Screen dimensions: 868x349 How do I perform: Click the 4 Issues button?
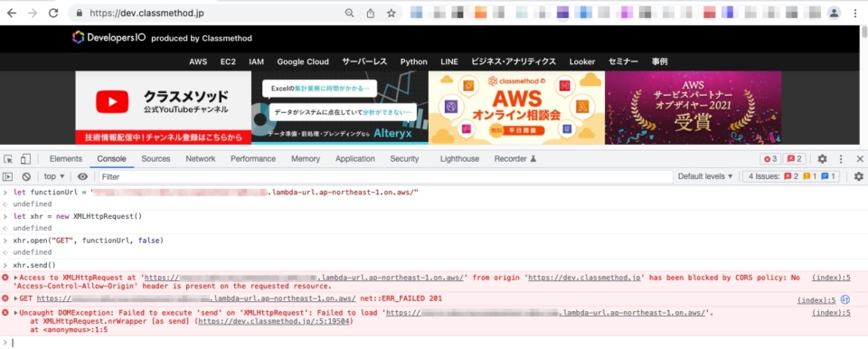point(792,176)
